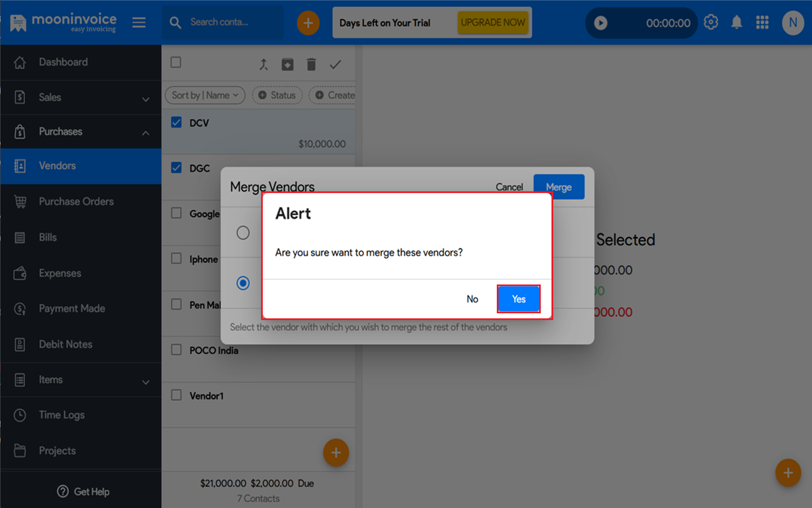812x508 pixels.
Task: Toggle the hamburger sidebar menu icon
Action: click(x=139, y=23)
